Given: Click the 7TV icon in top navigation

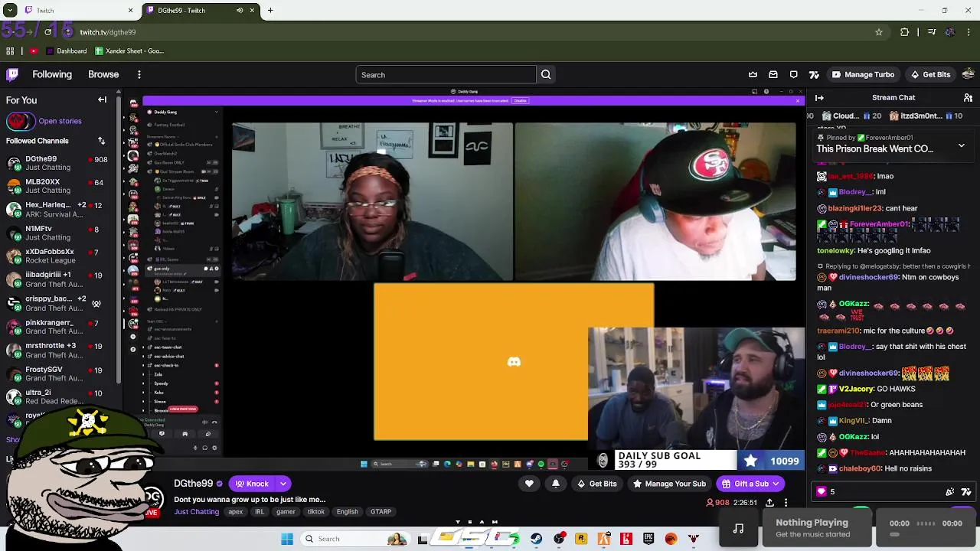Looking at the screenshot, I should tap(814, 75).
